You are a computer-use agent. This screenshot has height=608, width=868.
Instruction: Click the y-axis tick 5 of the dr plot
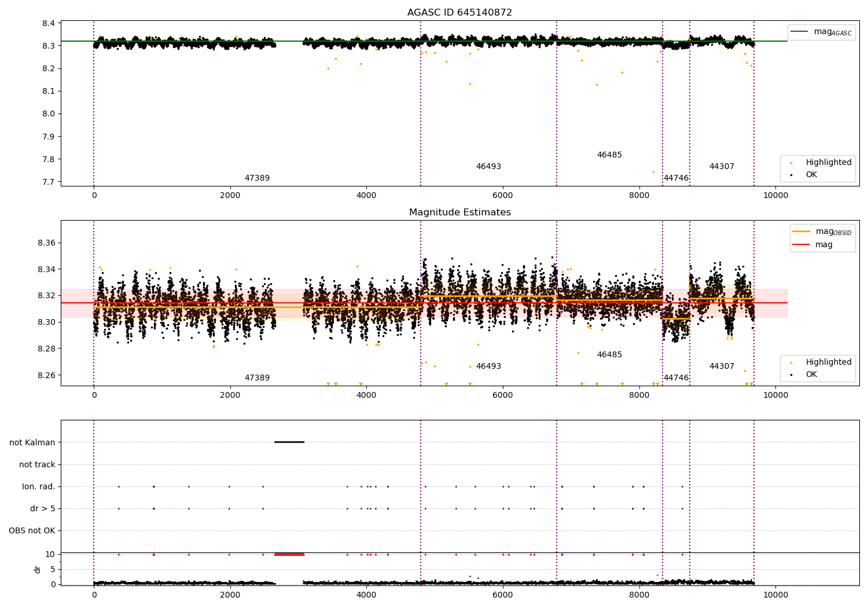coord(53,569)
